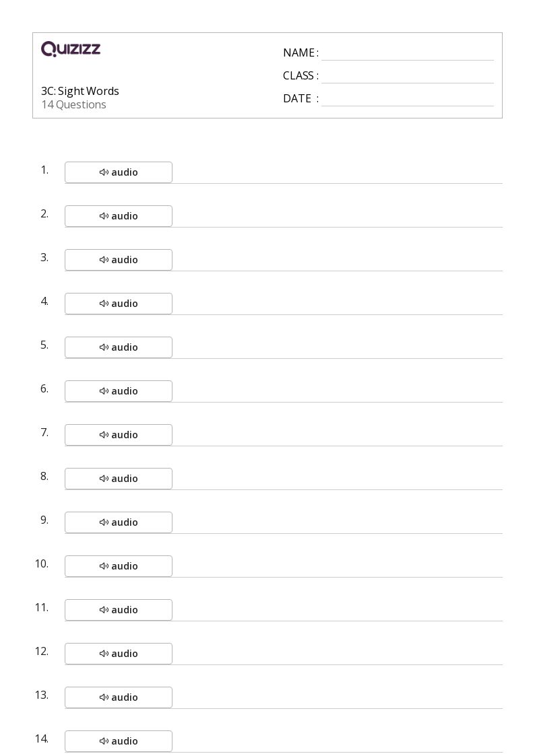Play audio clip for question 5

[118, 347]
